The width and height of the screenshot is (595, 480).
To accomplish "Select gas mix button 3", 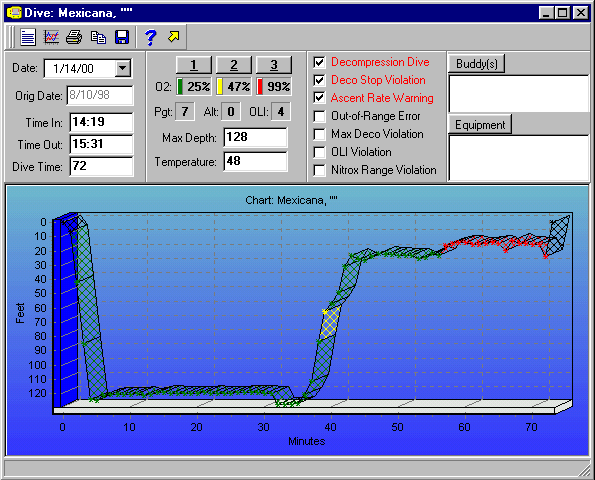I will click(274, 65).
